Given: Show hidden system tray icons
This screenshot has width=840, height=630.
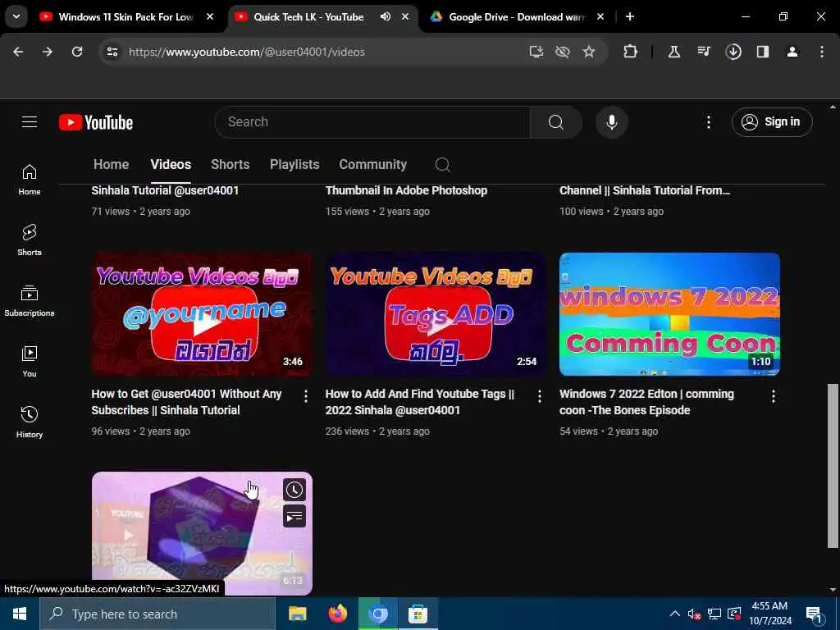Looking at the screenshot, I should click(675, 614).
